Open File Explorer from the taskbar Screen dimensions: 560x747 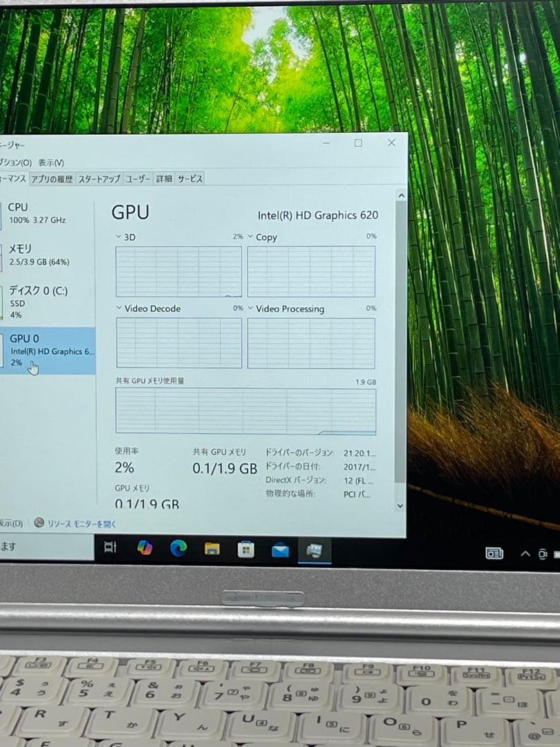(212, 550)
